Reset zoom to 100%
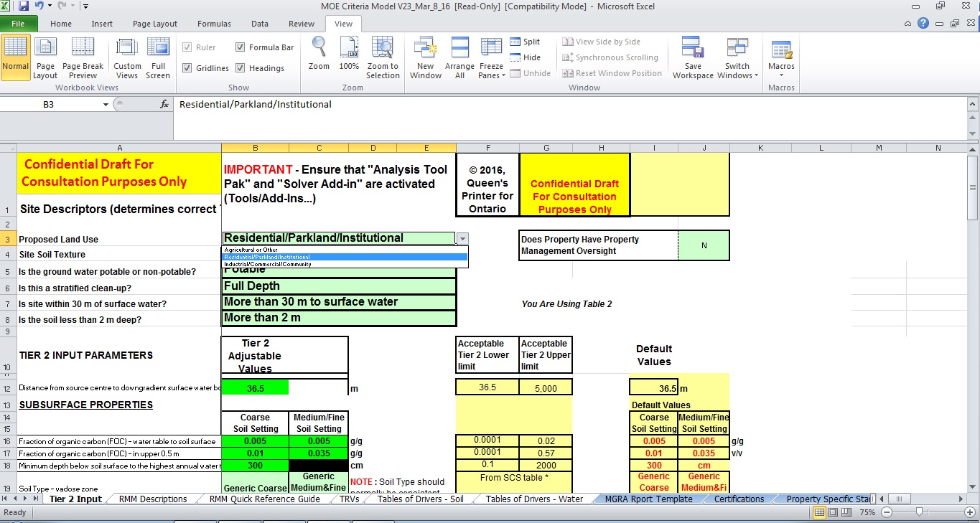980x523 pixels. (x=349, y=54)
